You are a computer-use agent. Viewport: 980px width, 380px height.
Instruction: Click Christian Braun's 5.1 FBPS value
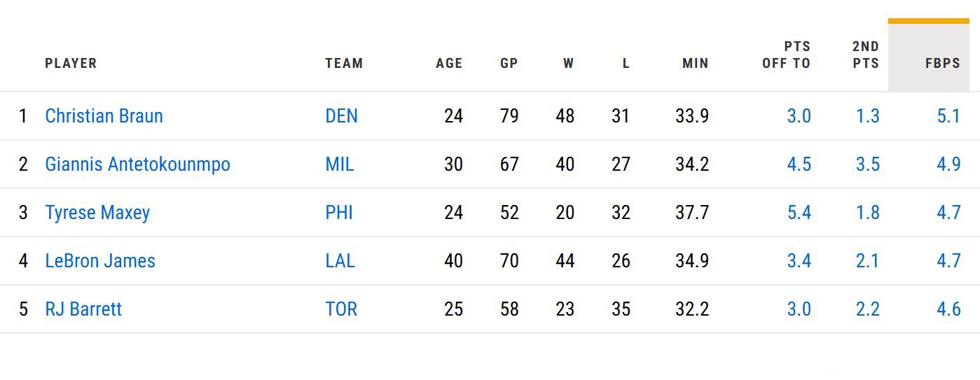coord(948,116)
